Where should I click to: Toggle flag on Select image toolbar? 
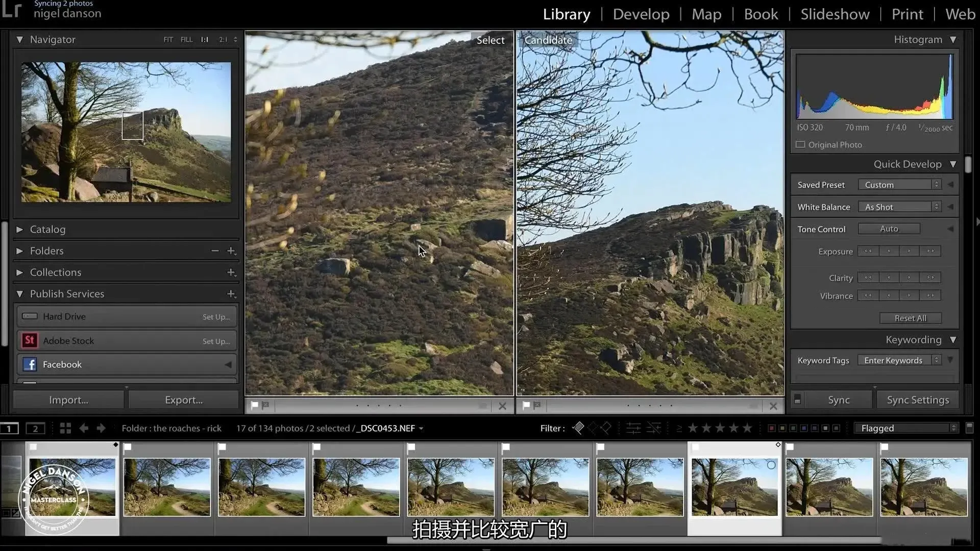254,406
